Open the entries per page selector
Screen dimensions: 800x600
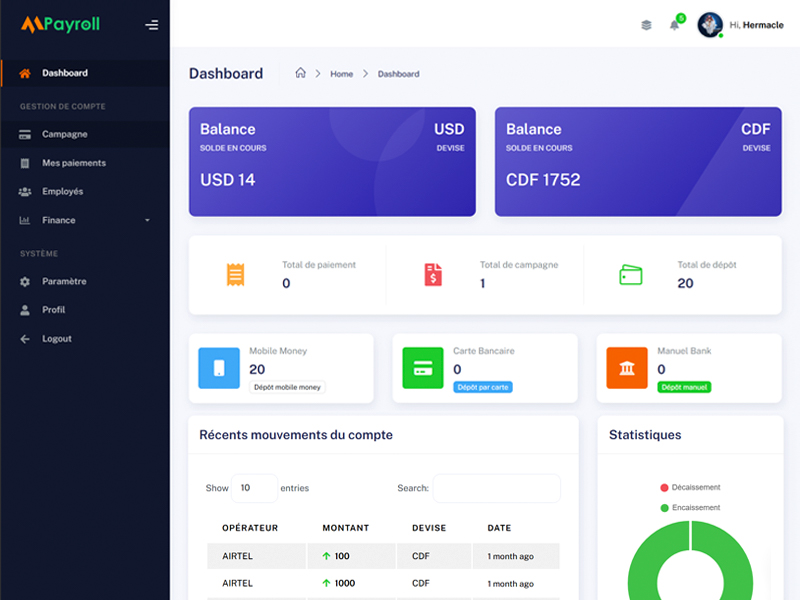pos(255,488)
